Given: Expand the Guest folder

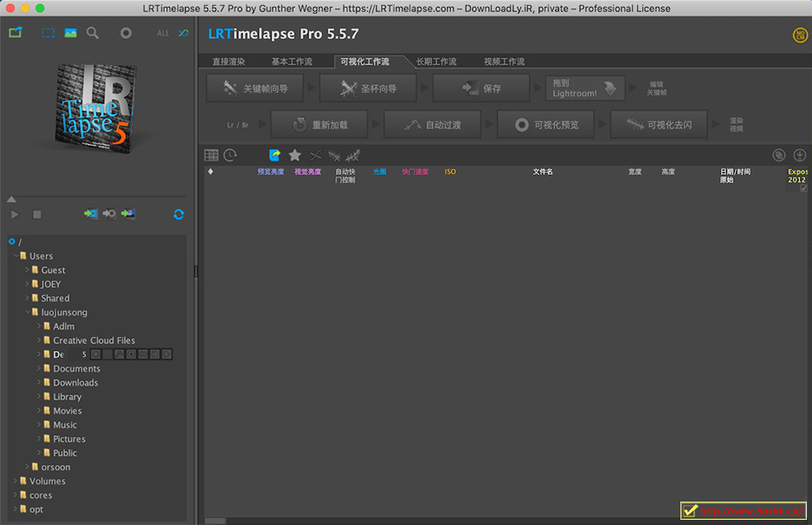Looking at the screenshot, I should point(27,269).
